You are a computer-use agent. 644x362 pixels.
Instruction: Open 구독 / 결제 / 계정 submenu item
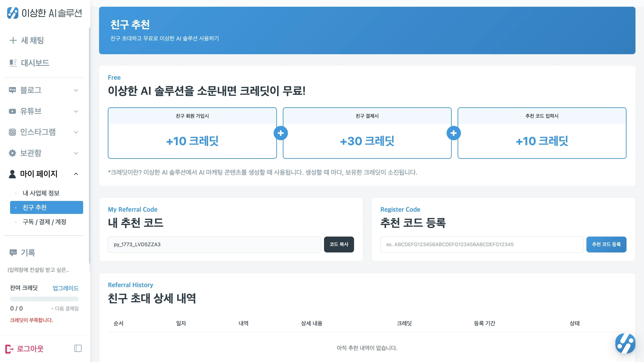coord(47,222)
